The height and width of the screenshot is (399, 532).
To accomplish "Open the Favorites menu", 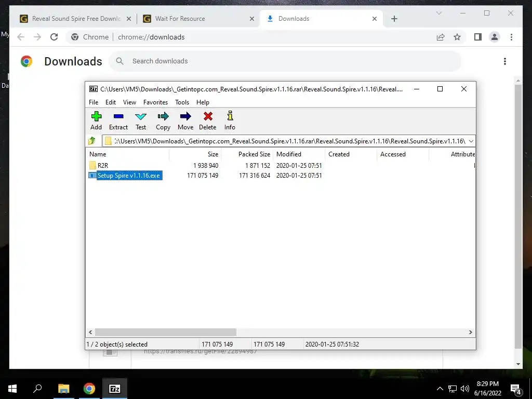I will (x=155, y=102).
